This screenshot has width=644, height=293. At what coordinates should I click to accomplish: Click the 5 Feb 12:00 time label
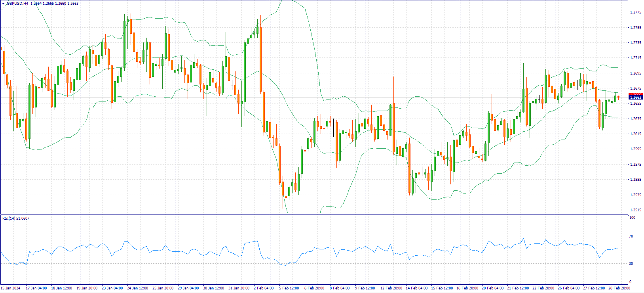click(x=289, y=288)
